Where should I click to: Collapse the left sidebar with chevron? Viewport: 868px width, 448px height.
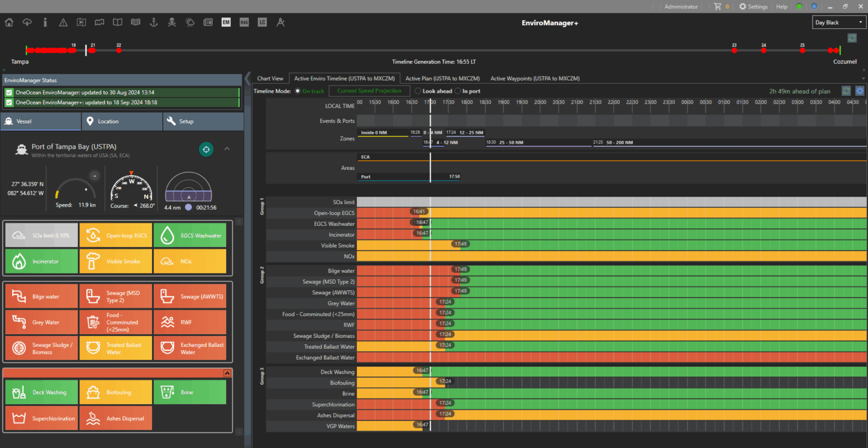pyautogui.click(x=248, y=78)
